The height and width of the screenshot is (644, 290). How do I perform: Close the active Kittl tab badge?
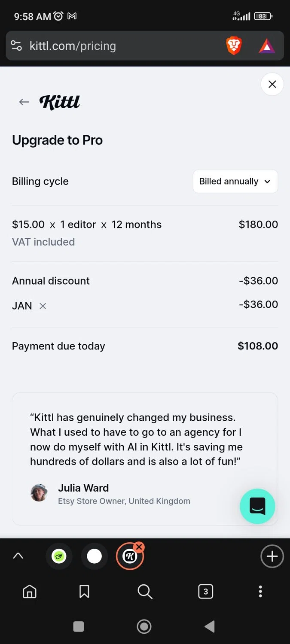(139, 547)
